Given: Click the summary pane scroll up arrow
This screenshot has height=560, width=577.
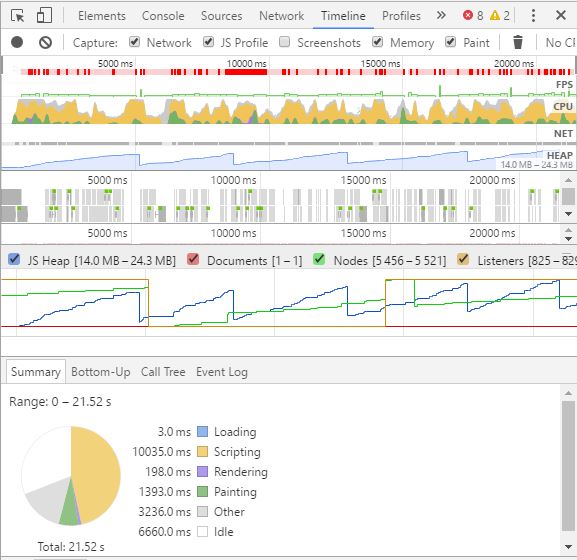Looking at the screenshot, I should point(568,393).
